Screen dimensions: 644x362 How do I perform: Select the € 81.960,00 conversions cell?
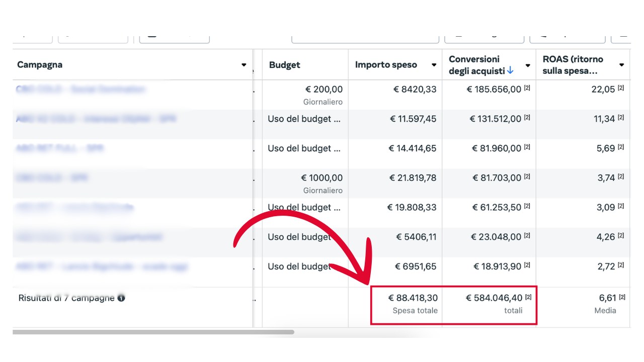[497, 148]
